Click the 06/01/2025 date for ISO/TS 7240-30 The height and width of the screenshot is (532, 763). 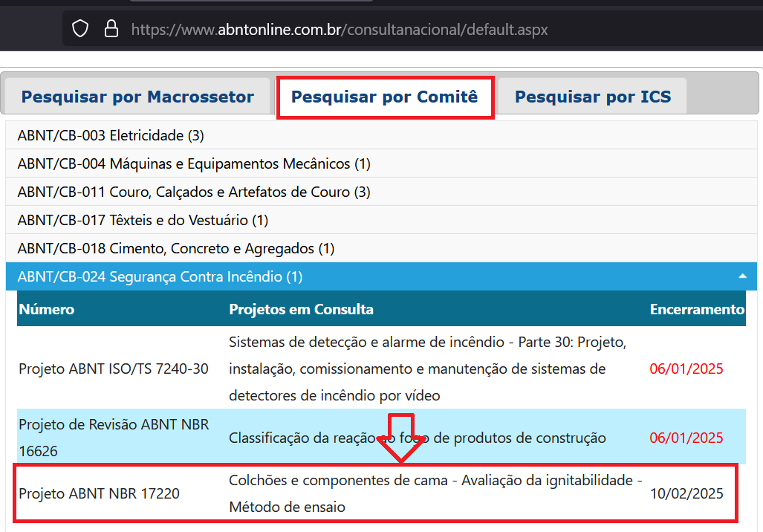coord(686,369)
